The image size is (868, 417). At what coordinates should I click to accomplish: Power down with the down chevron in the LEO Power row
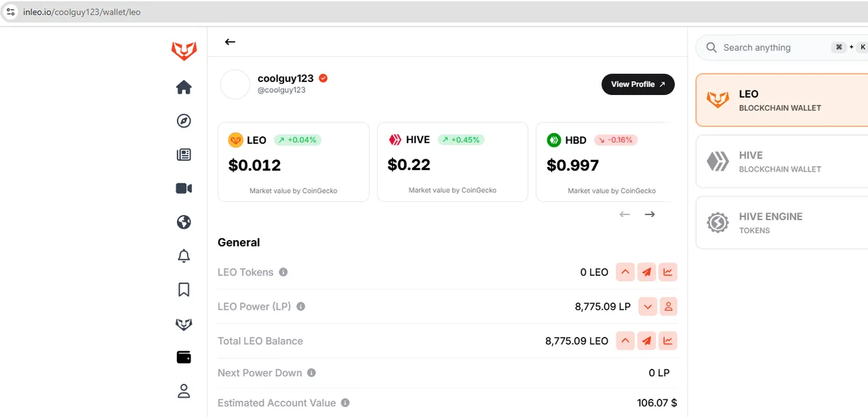click(x=648, y=306)
